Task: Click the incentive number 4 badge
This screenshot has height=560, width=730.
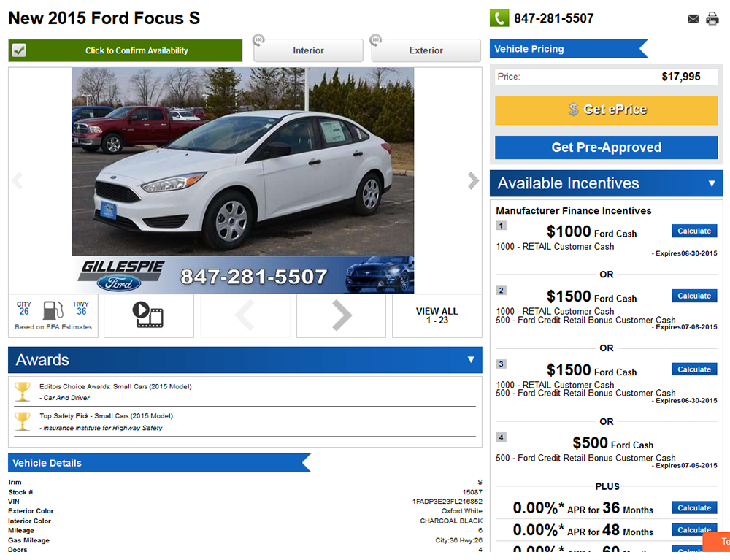Action: click(x=501, y=437)
